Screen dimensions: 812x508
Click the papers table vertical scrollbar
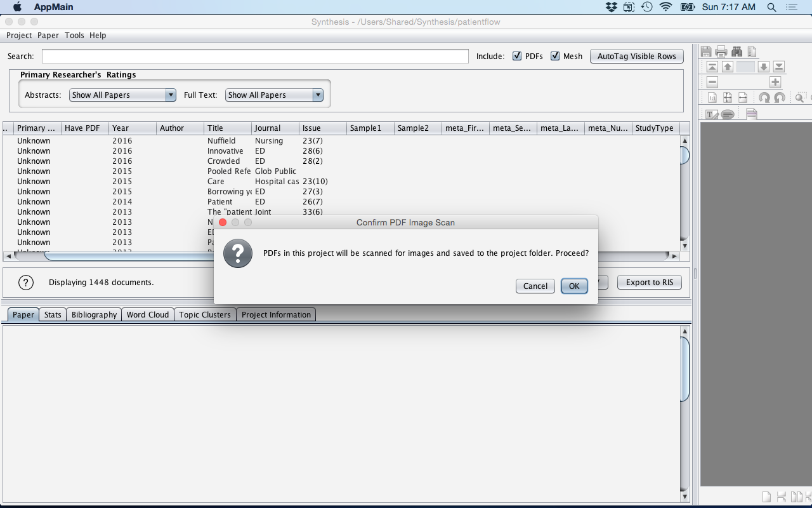(x=684, y=192)
